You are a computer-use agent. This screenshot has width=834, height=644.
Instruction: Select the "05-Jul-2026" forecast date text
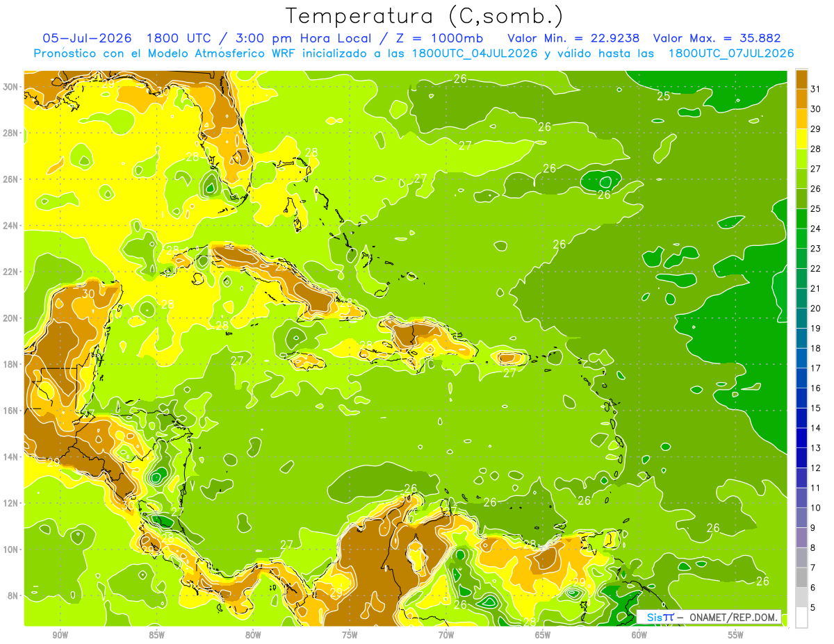coord(87,38)
